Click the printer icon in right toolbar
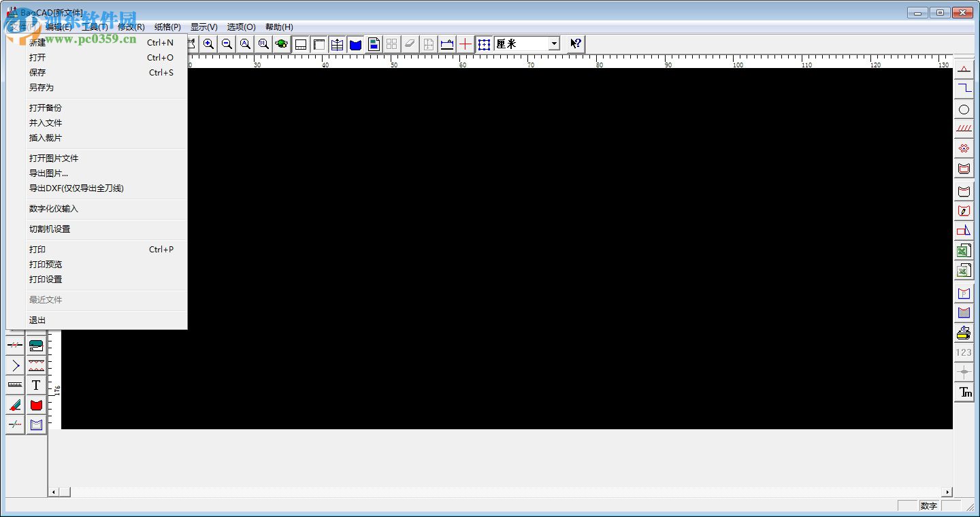 pos(964,333)
